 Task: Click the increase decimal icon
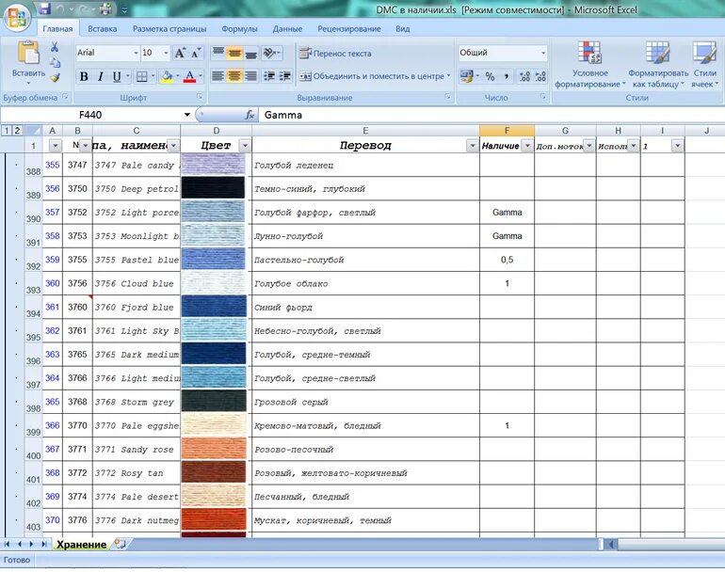pyautogui.click(x=524, y=76)
